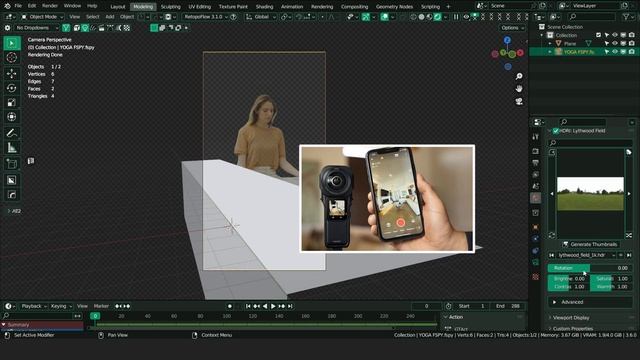Jump to the animation start frame
Screen dimensions: 640x360
(x=248, y=306)
